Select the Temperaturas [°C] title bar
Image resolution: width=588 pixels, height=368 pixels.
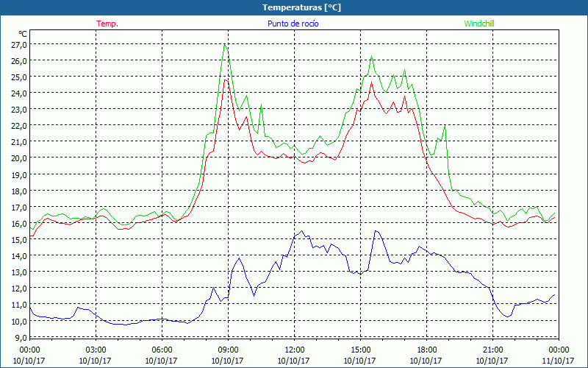294,7
